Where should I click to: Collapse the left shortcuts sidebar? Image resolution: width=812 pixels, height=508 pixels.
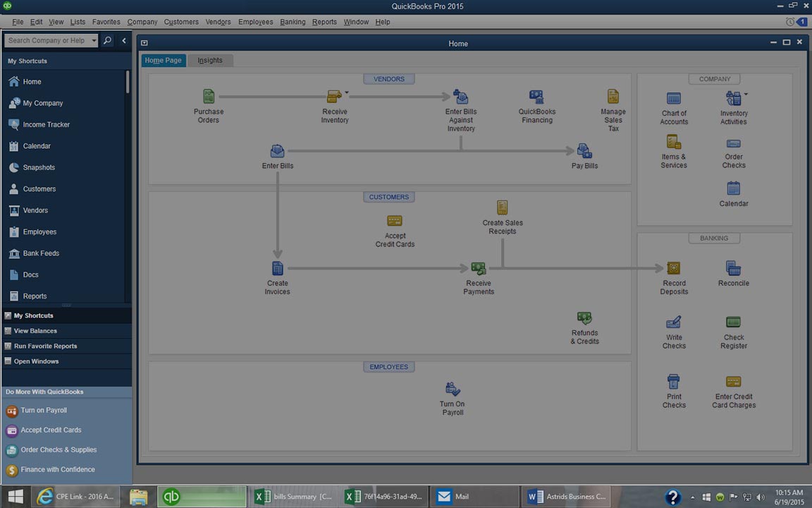pyautogui.click(x=124, y=41)
